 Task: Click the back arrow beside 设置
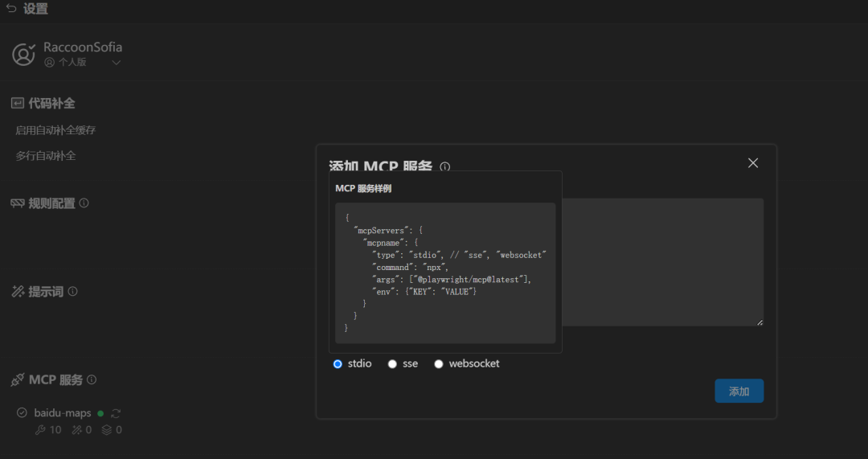tap(11, 8)
